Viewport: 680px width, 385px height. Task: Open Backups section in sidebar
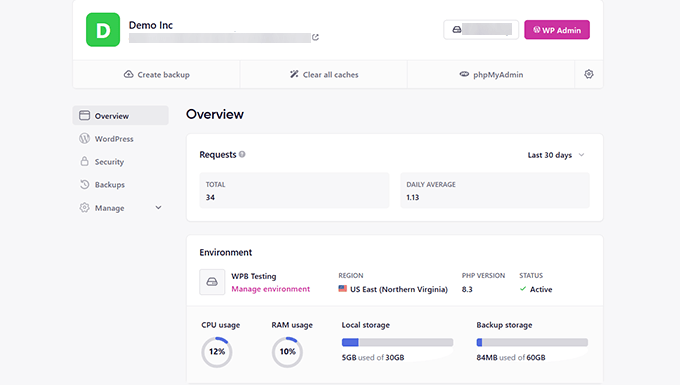pos(121,185)
